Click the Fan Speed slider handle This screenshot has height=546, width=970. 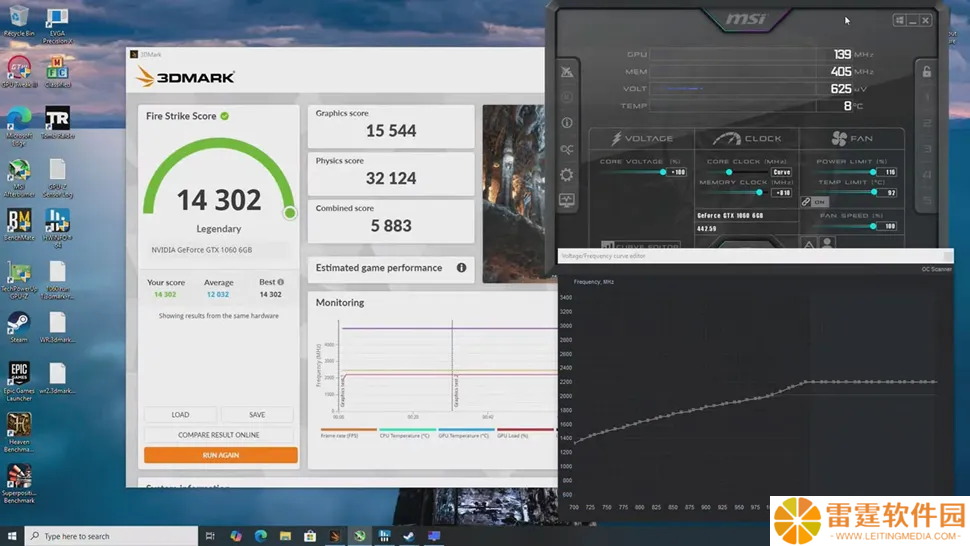click(873, 226)
